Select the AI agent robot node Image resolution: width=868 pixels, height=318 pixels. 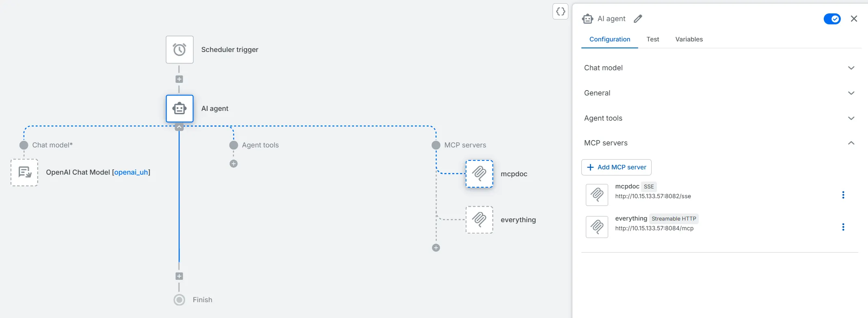click(179, 108)
